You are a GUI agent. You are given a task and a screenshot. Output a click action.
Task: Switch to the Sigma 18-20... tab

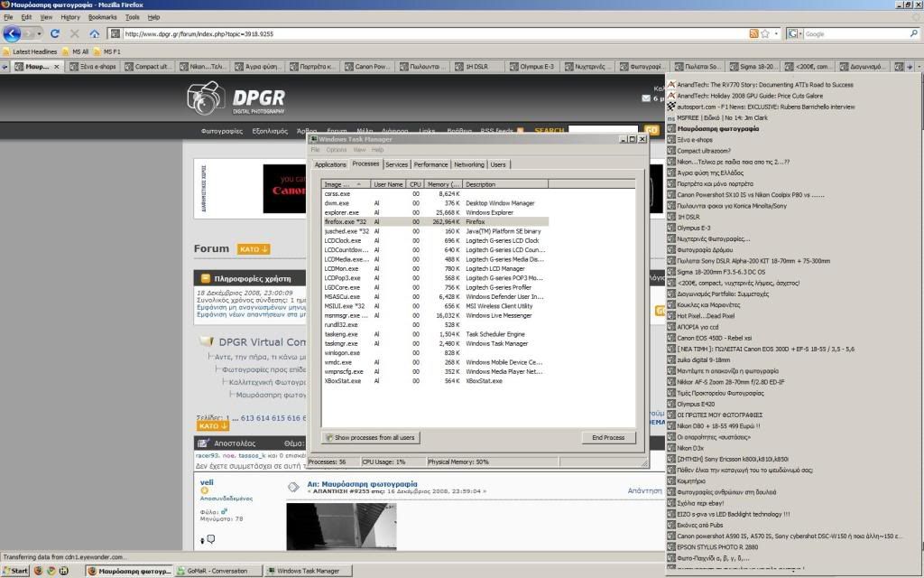[x=753, y=67]
